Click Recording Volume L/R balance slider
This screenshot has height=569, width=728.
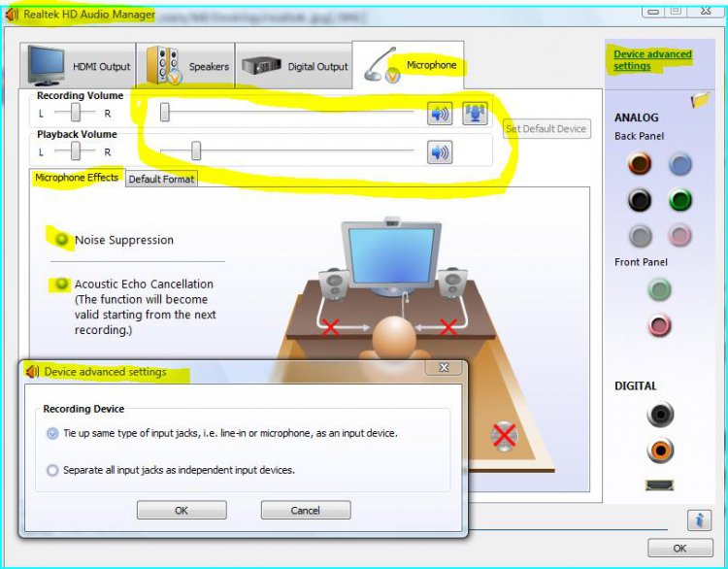coord(75,113)
